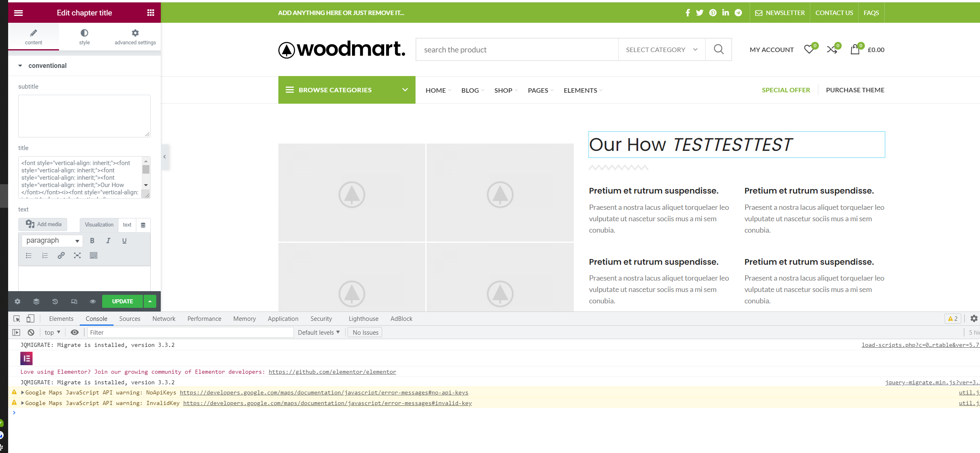Insert a link in text editor
The image size is (980, 453).
(x=61, y=255)
